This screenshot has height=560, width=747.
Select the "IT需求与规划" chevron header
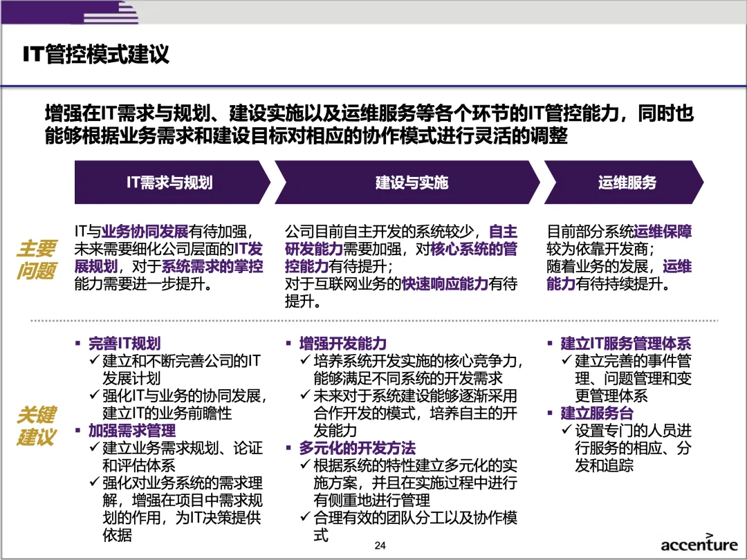(x=172, y=183)
